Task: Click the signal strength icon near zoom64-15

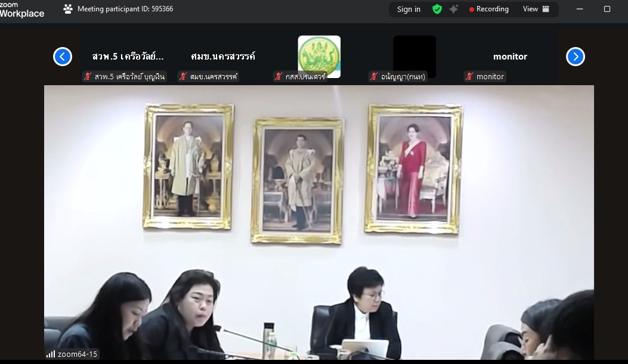Action: tap(51, 354)
